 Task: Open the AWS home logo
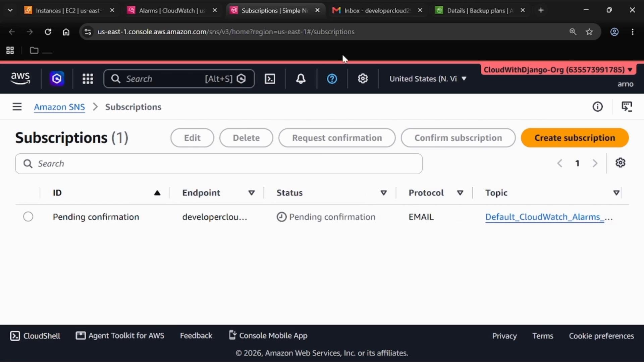20,79
